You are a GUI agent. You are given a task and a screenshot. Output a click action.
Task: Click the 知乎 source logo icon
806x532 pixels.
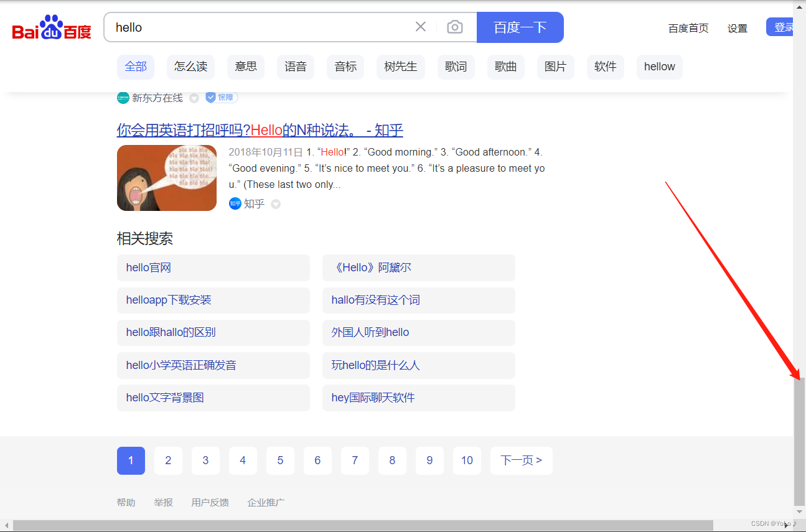(x=235, y=203)
